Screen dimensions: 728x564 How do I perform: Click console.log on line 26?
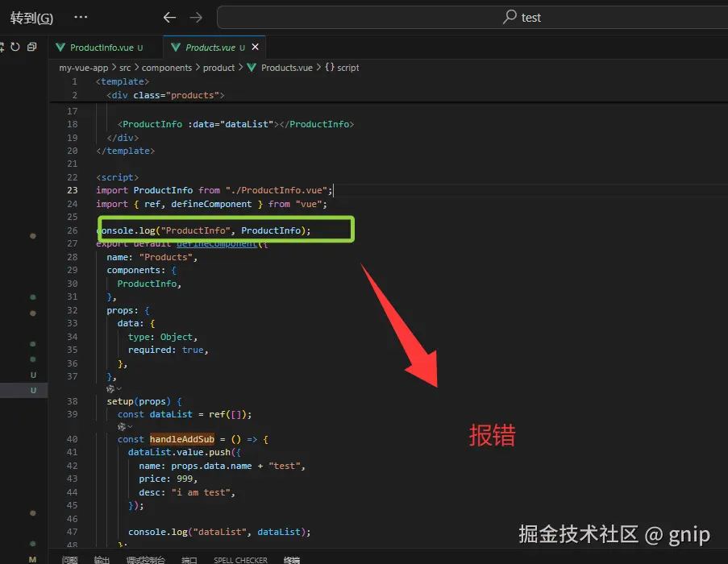[x=127, y=230]
